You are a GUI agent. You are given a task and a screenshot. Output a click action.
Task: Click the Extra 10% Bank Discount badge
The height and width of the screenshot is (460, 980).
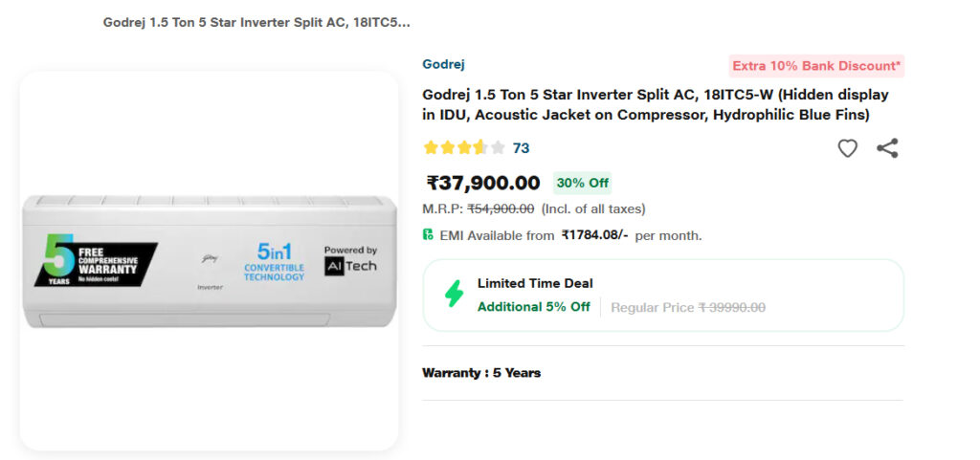point(815,66)
